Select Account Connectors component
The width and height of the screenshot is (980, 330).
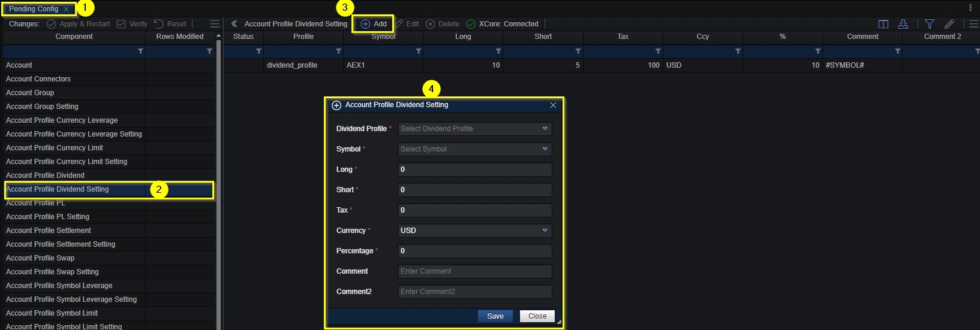point(108,79)
